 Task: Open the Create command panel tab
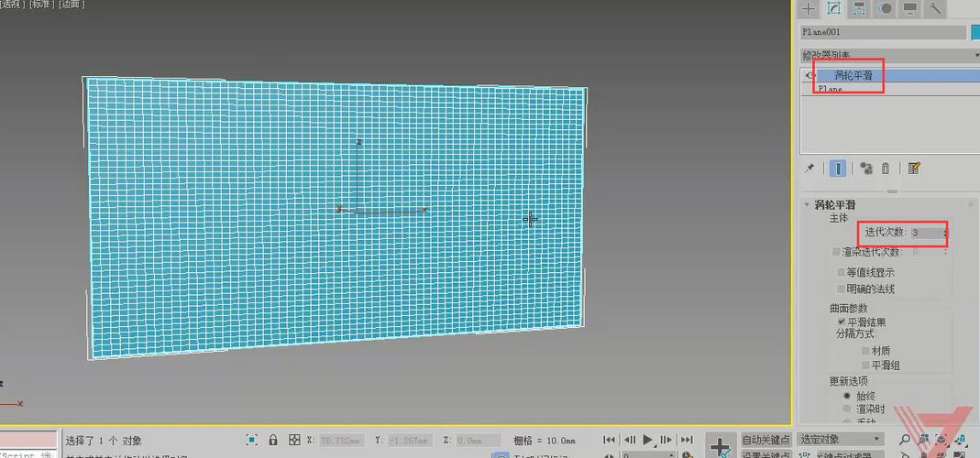808,8
